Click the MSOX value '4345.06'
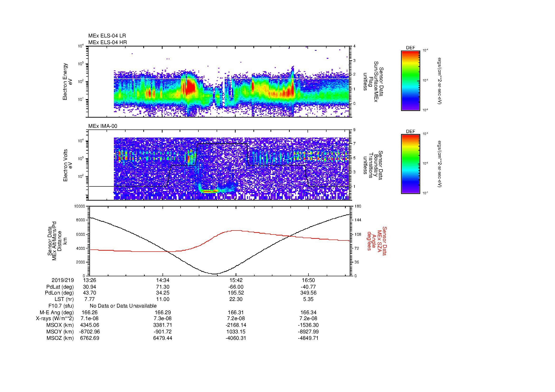This screenshot has height=392, width=555. pyautogui.click(x=89, y=325)
